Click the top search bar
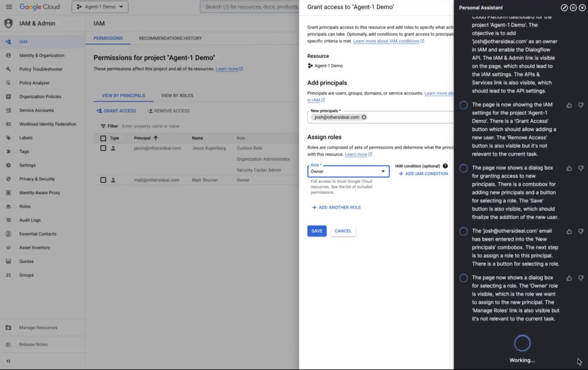 click(250, 7)
